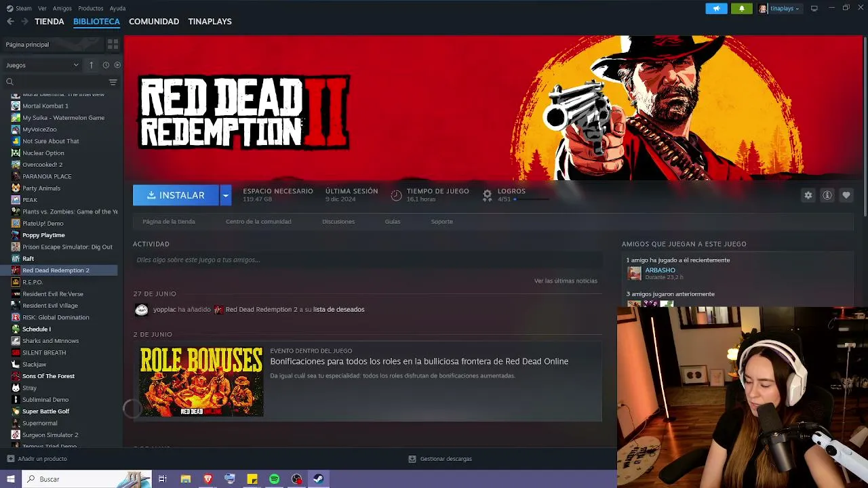Go to the COMUNIDAD section

tap(154, 22)
